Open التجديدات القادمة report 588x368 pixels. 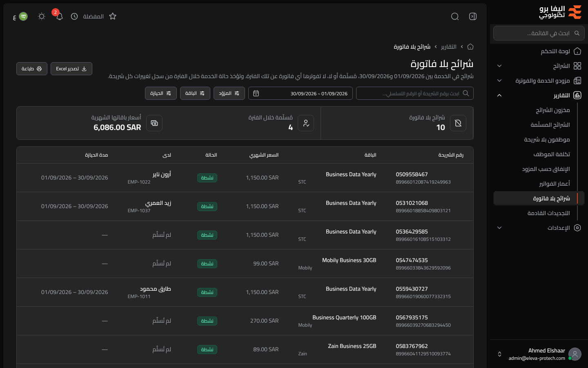click(x=548, y=213)
